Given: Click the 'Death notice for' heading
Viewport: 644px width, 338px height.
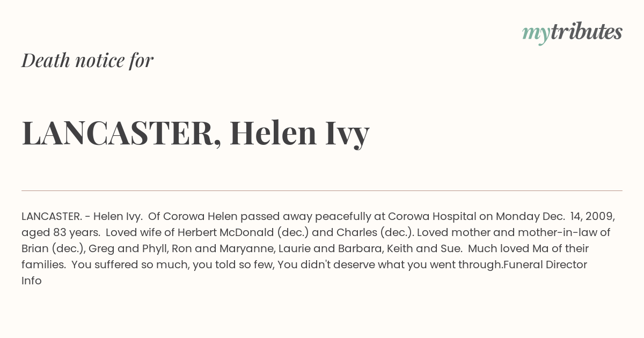Looking at the screenshot, I should (x=87, y=61).
